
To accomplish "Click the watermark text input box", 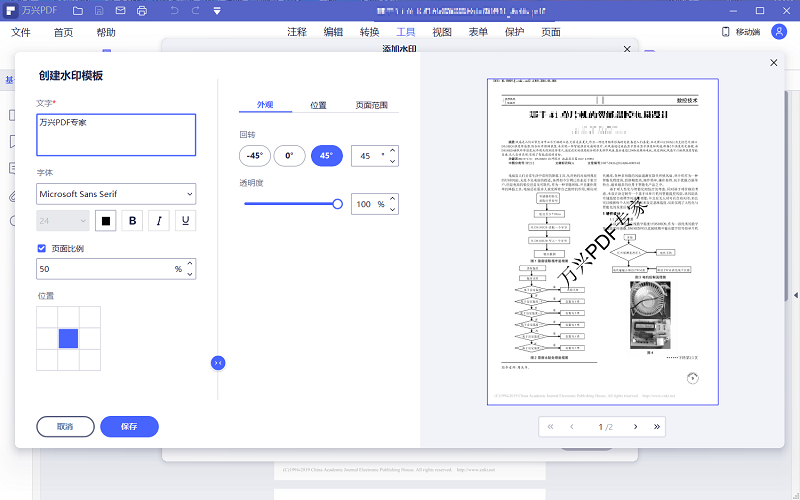I will coord(116,134).
